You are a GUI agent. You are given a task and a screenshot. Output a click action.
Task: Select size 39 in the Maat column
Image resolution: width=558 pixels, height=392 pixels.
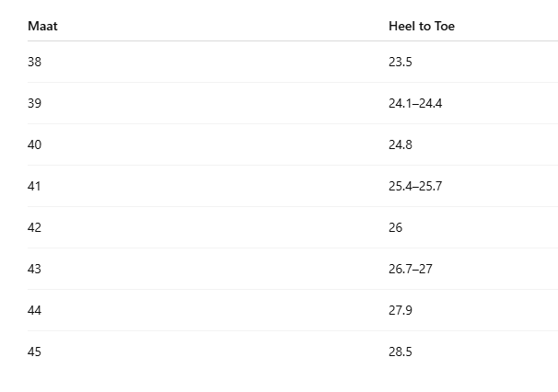point(34,103)
